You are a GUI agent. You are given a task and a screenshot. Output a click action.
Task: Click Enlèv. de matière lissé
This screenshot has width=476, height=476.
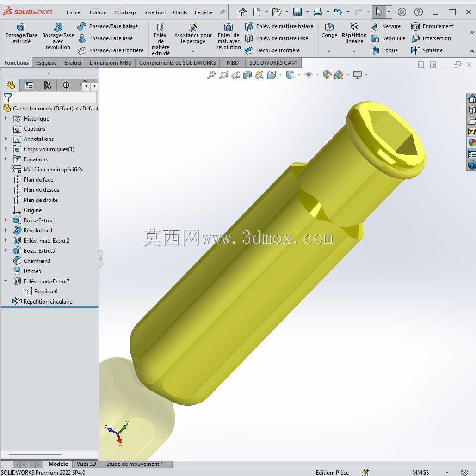click(276, 38)
